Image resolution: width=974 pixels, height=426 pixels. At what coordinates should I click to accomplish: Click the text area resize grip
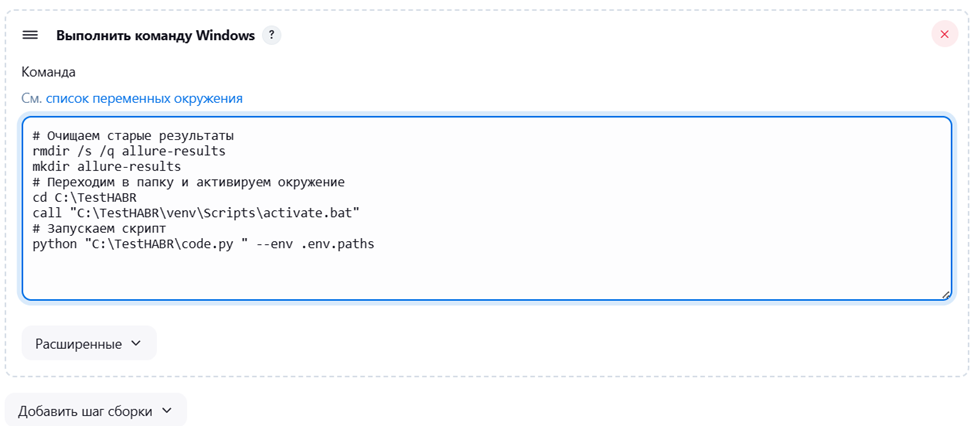pos(945,295)
